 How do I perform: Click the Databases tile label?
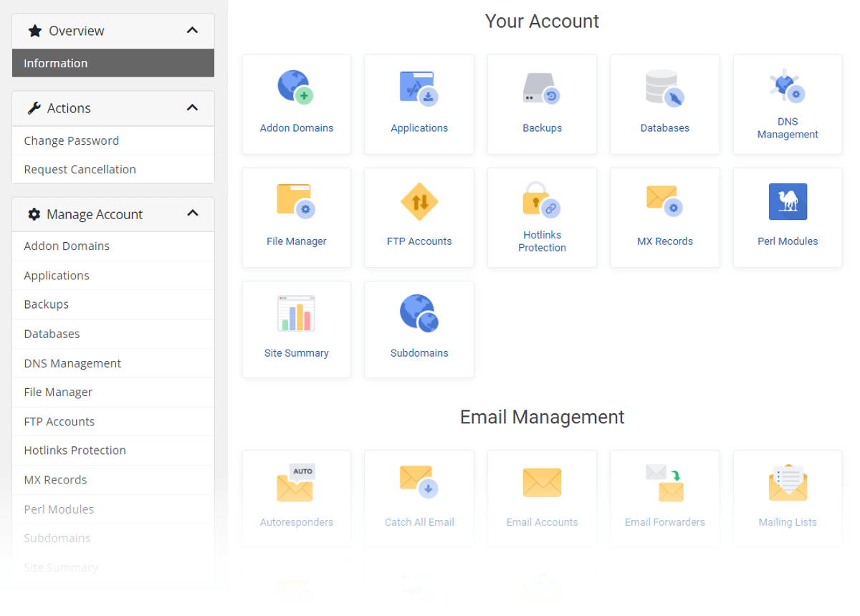click(665, 128)
